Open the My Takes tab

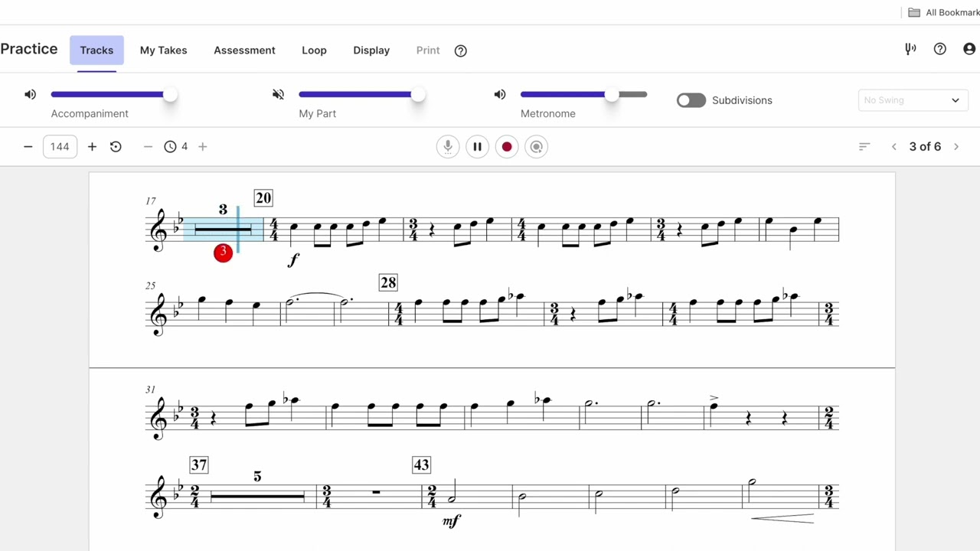(163, 51)
